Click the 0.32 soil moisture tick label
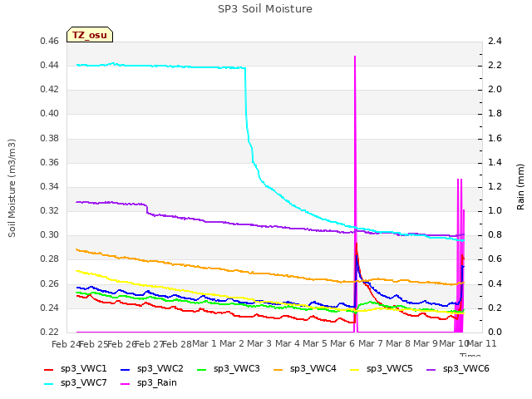532x399 pixels. [x=50, y=210]
